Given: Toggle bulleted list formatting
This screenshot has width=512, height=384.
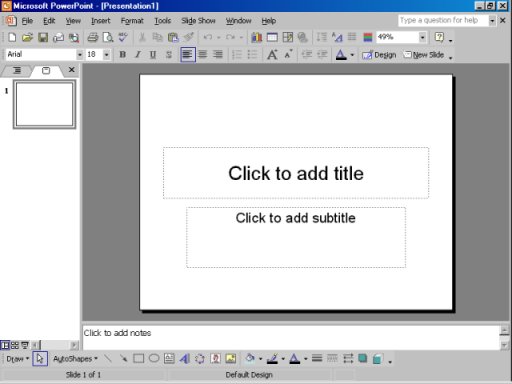Looking at the screenshot, I should pos(252,55).
